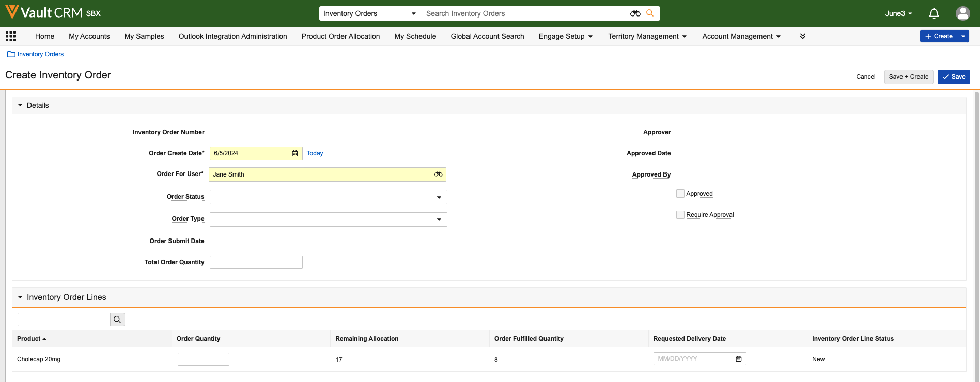
Task: Open the Order Create Date calendar picker
Action: pyautogui.click(x=295, y=153)
